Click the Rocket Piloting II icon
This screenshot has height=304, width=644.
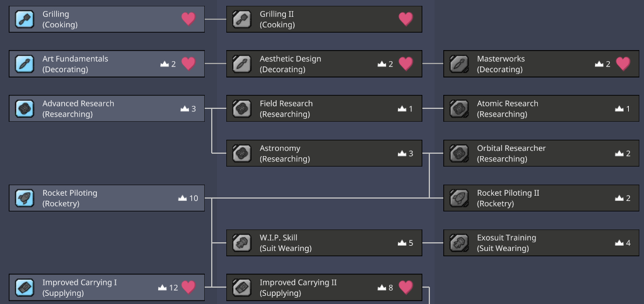click(459, 198)
